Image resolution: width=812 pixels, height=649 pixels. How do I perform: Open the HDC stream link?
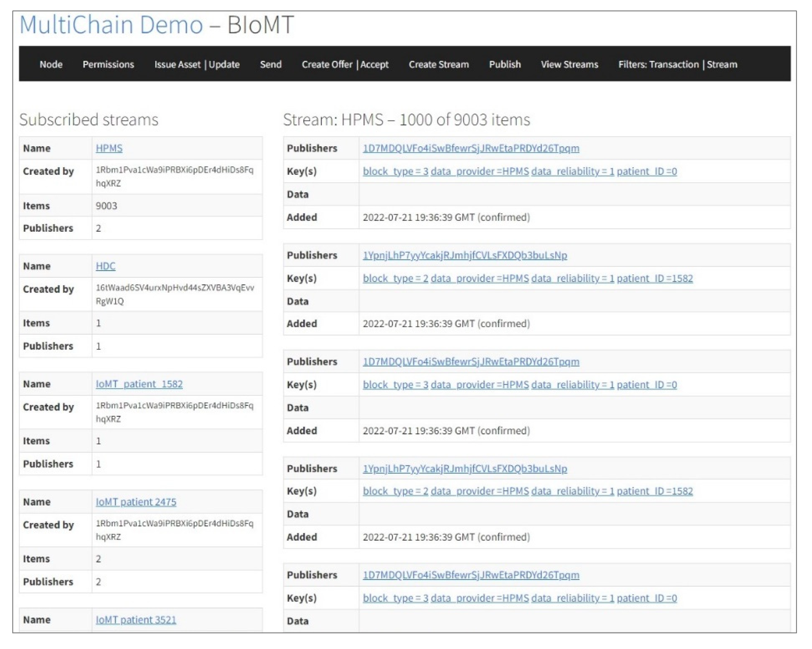(106, 266)
